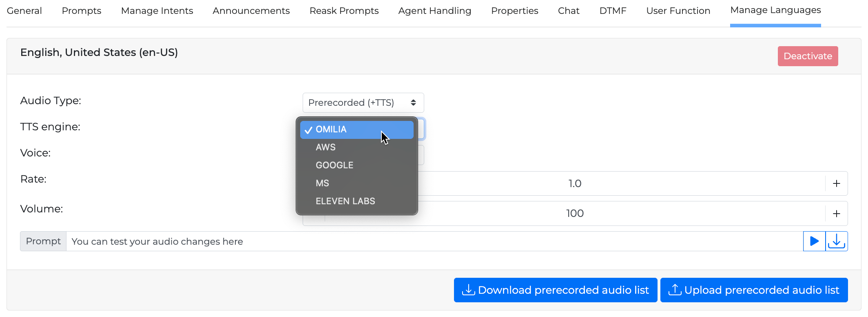The width and height of the screenshot is (868, 317).
Task: Switch to the User Function tab
Action: pyautogui.click(x=678, y=11)
